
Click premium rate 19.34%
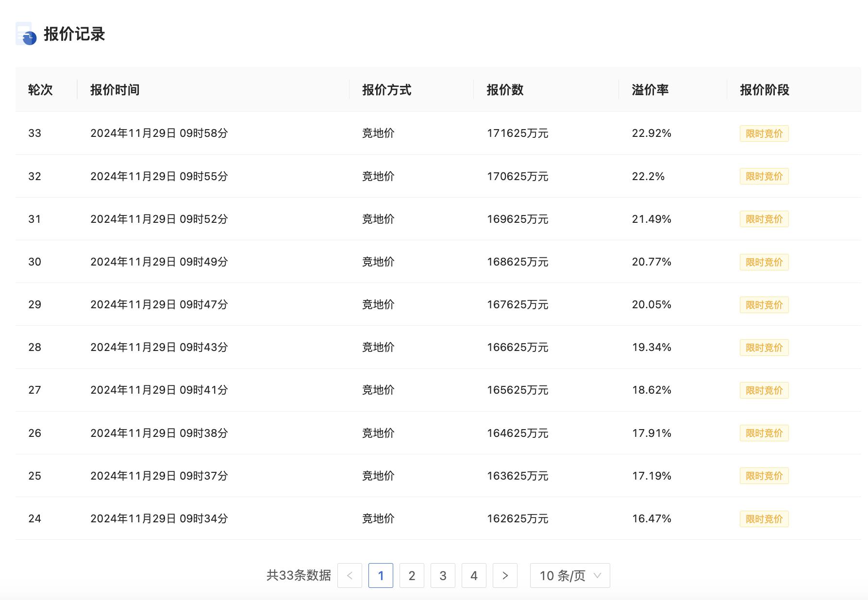coord(651,347)
